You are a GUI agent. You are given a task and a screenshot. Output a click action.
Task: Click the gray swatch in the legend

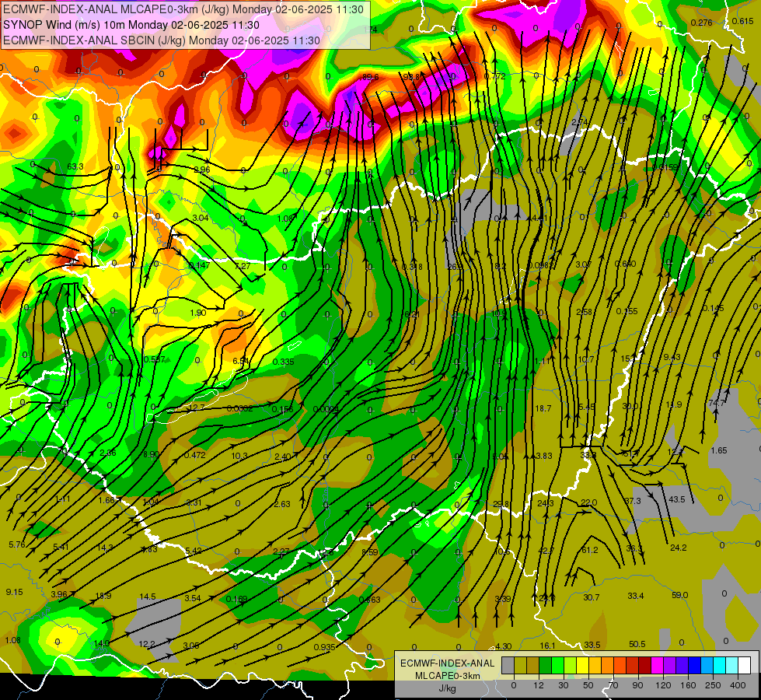pyautogui.click(x=508, y=666)
